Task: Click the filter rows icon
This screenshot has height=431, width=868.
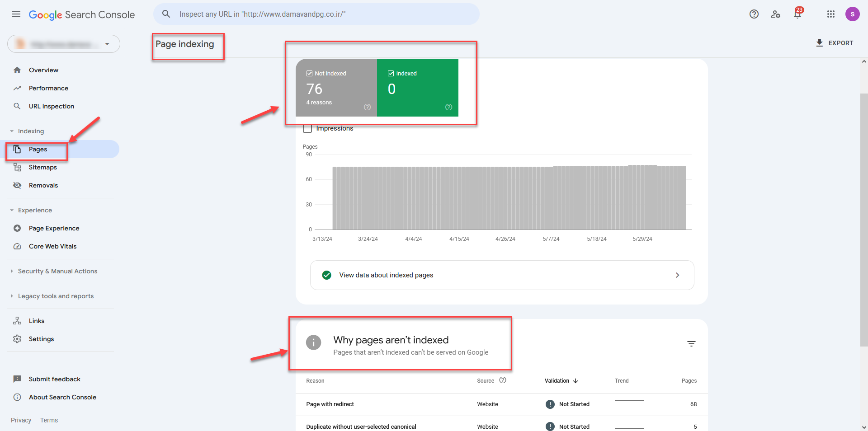Action: 691,344
